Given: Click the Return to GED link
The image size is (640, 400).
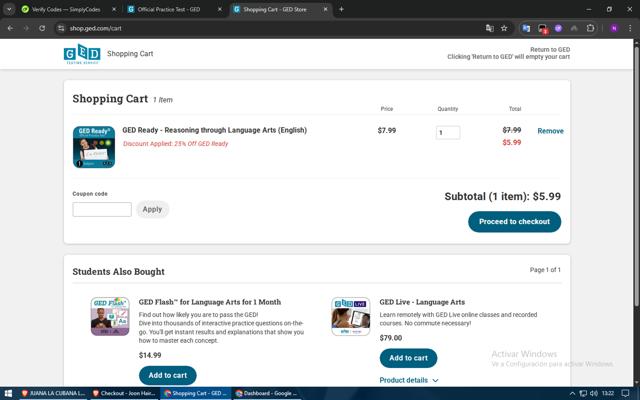Looking at the screenshot, I should [550, 49].
